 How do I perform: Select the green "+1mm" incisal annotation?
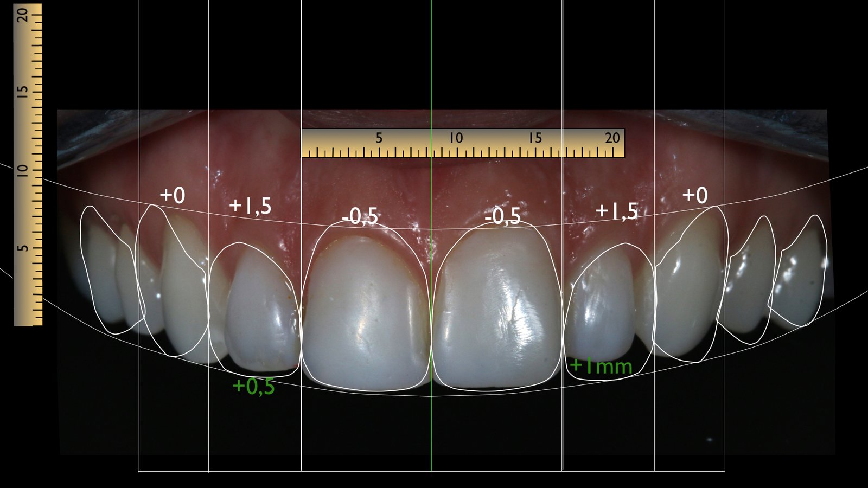(601, 367)
